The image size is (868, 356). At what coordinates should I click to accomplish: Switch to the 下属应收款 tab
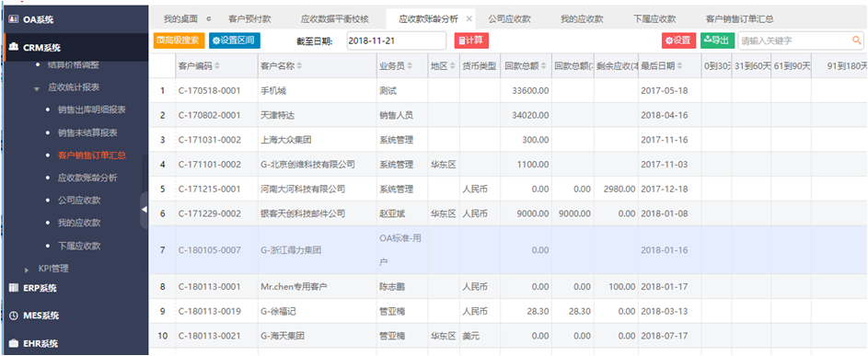pyautogui.click(x=654, y=18)
